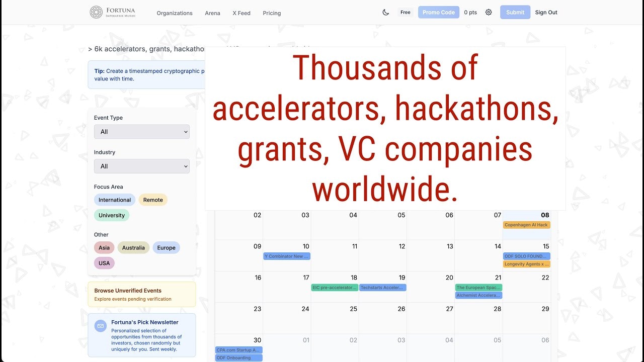This screenshot has width=644, height=362.
Task: Toggle dark mode moon icon
Action: click(x=386, y=13)
